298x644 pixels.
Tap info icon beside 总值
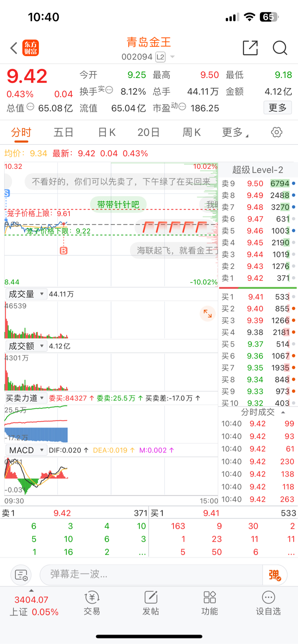coord(30,107)
